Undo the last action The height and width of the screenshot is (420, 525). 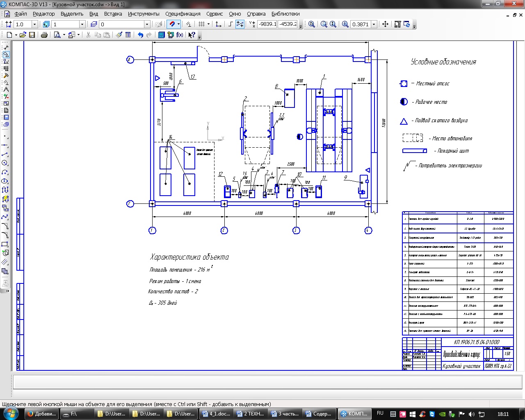point(140,35)
